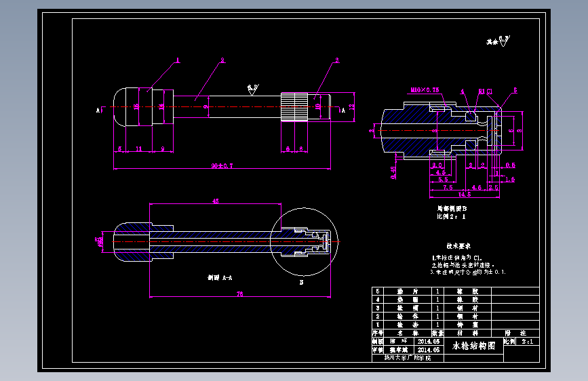
Task: Select the 技术要求 heading
Action: (x=458, y=246)
